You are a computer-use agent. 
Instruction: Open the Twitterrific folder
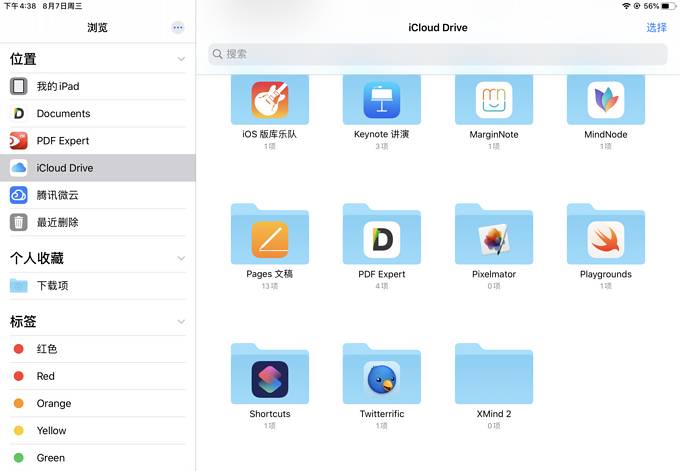(x=382, y=374)
